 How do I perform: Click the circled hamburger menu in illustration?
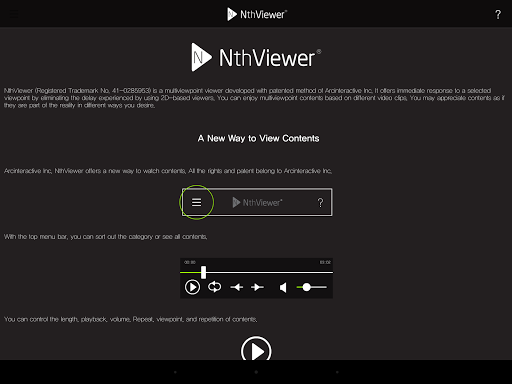pos(196,202)
